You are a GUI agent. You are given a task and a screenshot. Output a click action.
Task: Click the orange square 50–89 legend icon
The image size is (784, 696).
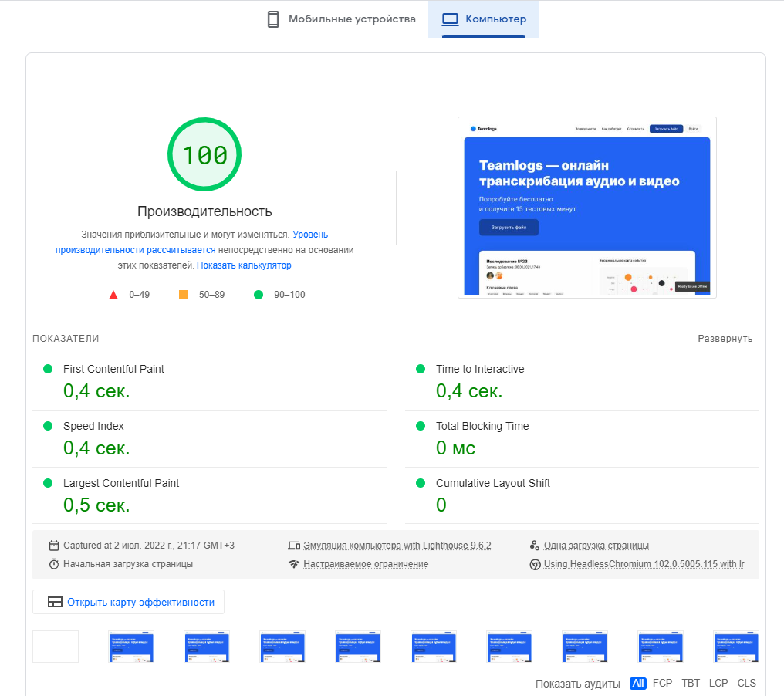184,295
